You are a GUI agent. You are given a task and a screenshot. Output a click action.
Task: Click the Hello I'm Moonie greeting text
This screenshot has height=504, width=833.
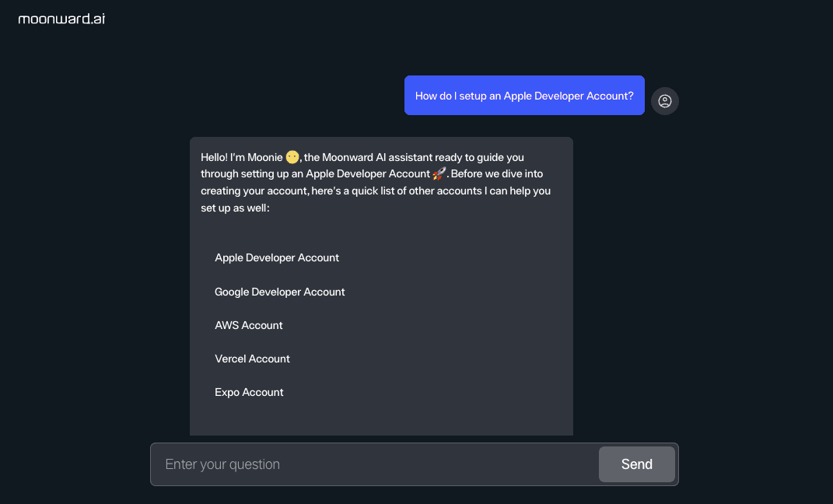click(x=242, y=157)
